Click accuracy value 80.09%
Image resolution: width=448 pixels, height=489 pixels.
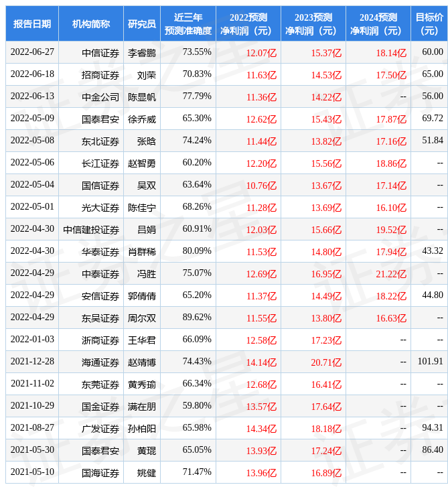click(x=197, y=251)
